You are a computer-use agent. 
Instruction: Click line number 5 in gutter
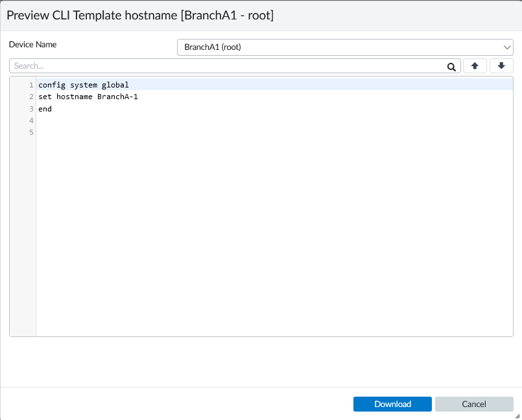pyautogui.click(x=30, y=133)
